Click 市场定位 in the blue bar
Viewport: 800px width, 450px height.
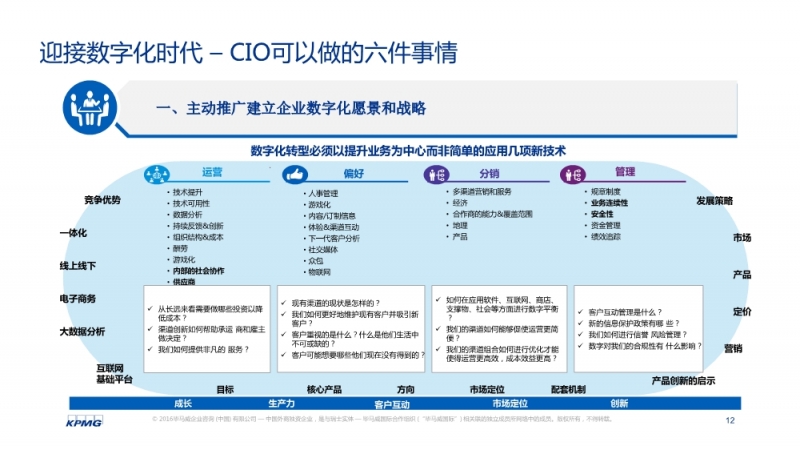[510, 404]
